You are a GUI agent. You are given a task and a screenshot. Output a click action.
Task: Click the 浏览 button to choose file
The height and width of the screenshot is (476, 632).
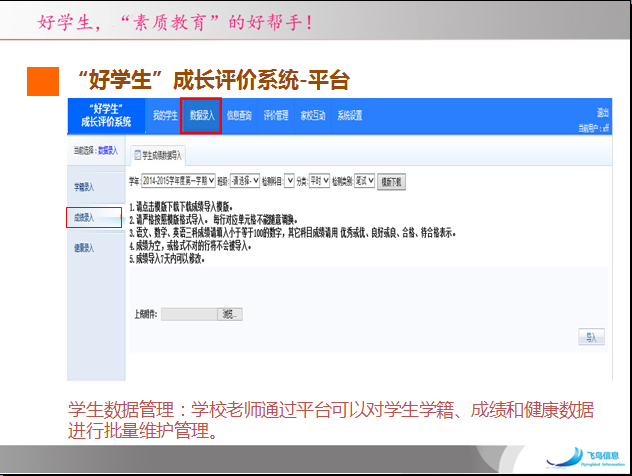231,313
